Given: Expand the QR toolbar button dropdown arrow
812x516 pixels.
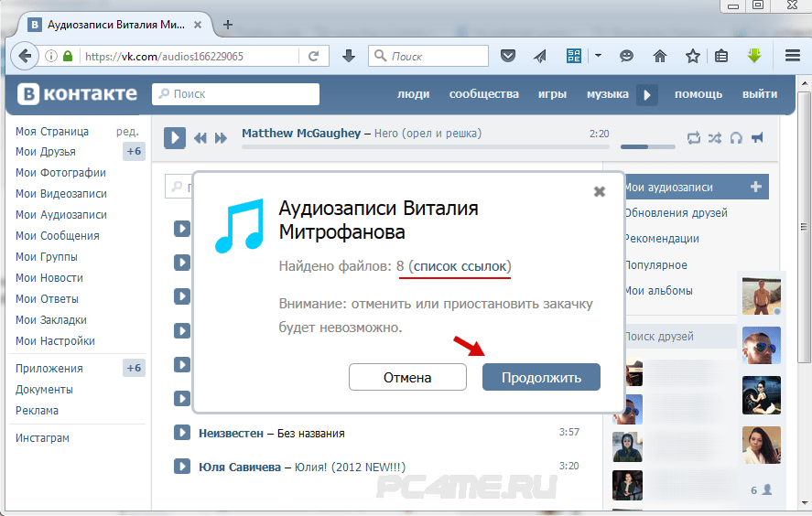Looking at the screenshot, I should 598,56.
